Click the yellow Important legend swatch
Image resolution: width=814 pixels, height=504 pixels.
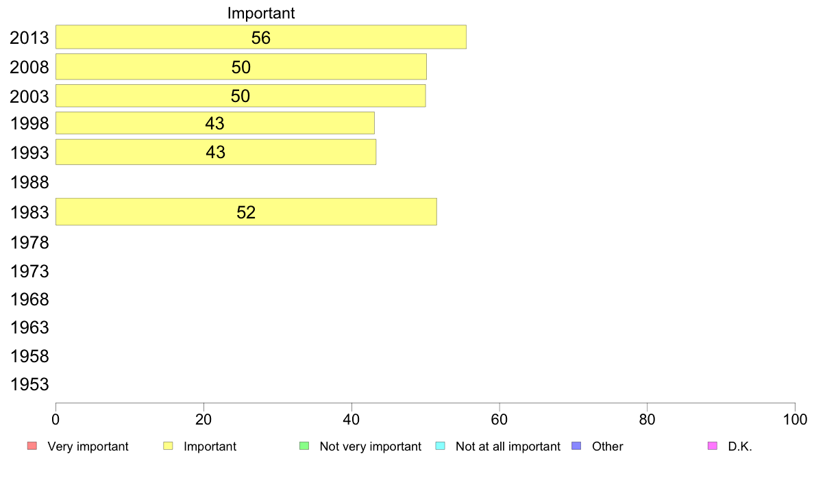click(168, 446)
